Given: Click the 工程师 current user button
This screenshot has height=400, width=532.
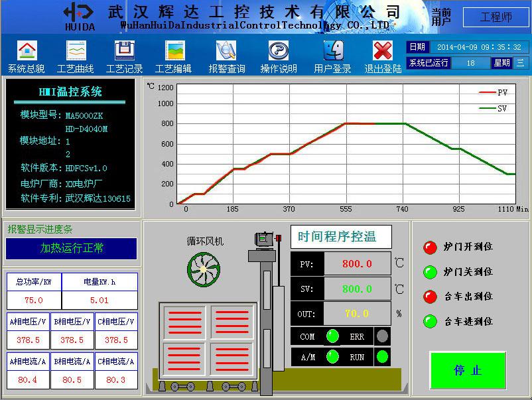Looking at the screenshot, I should pos(496,17).
